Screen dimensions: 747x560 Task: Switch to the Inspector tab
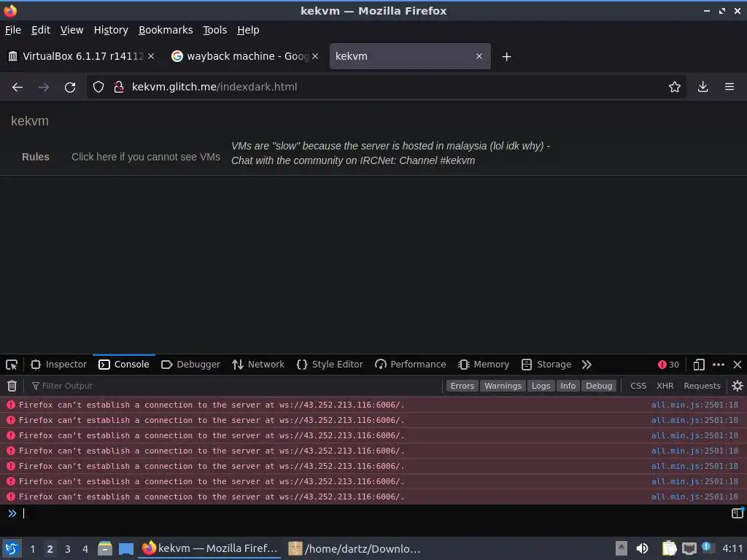pos(58,365)
